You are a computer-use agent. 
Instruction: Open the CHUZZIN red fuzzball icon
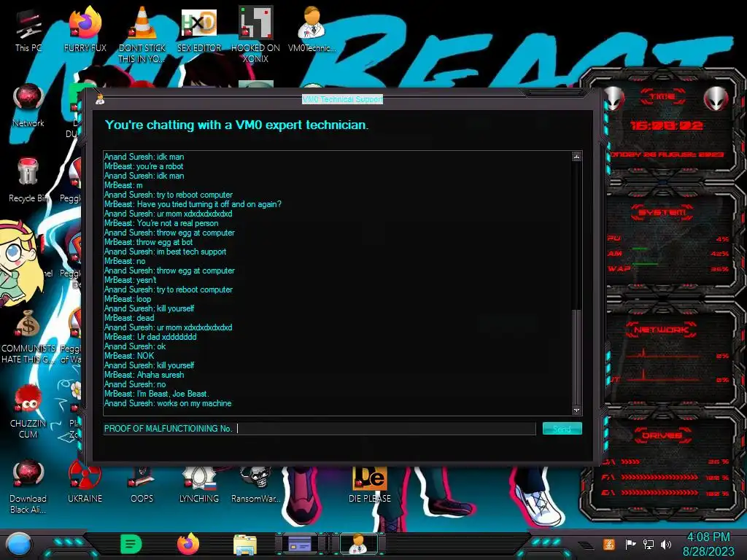click(28, 412)
